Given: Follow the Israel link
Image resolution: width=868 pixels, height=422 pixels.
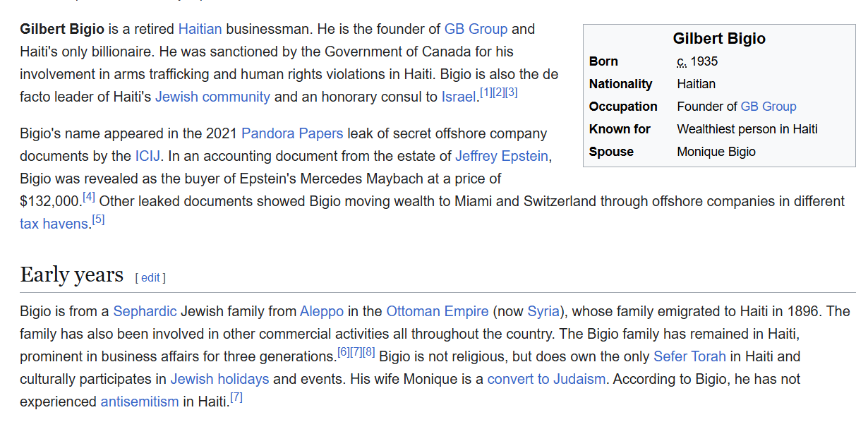Looking at the screenshot, I should (x=458, y=97).
